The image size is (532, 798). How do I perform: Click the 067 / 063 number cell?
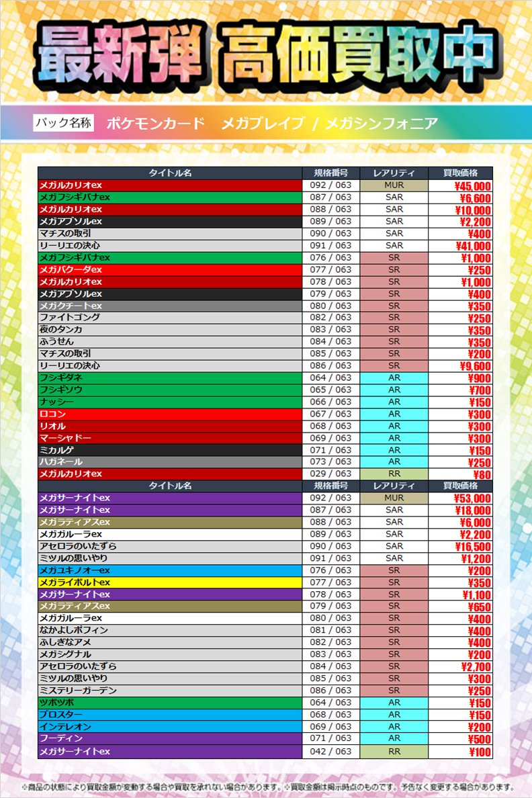tap(331, 414)
